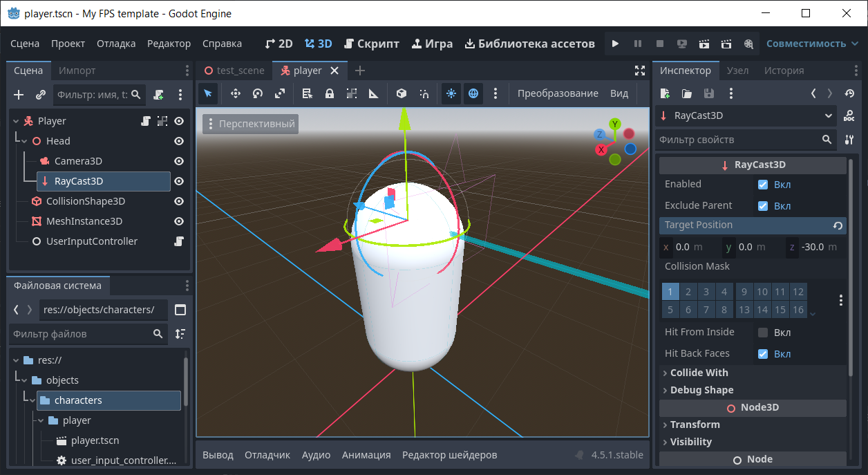Open the Библиотека ассетов workspace
Viewport: 868px width, 475px height.
pyautogui.click(x=529, y=44)
